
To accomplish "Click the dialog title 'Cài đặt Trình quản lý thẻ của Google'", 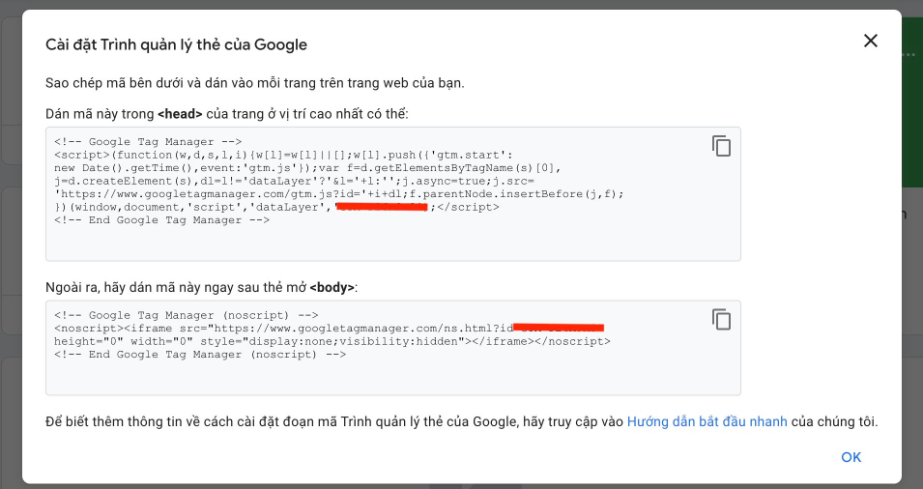I will click(176, 45).
